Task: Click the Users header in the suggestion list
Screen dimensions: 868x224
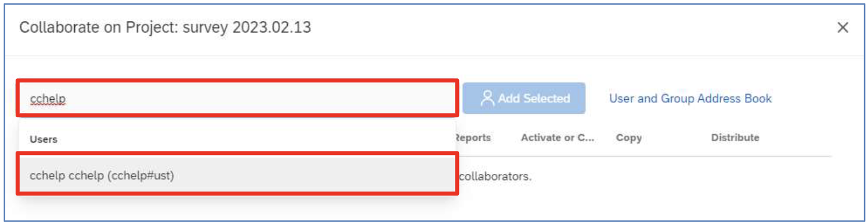Action: pos(44,139)
